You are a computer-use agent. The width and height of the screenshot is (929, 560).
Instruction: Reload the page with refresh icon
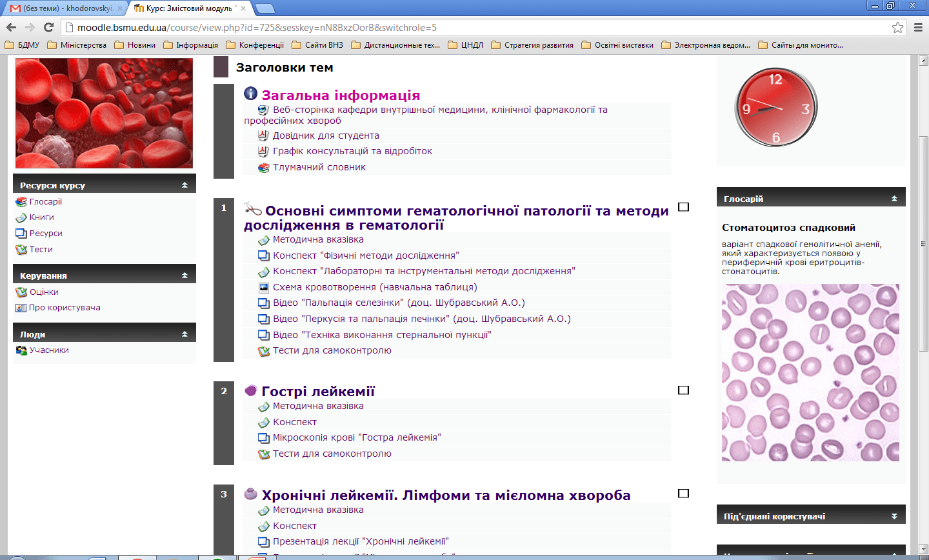48,27
